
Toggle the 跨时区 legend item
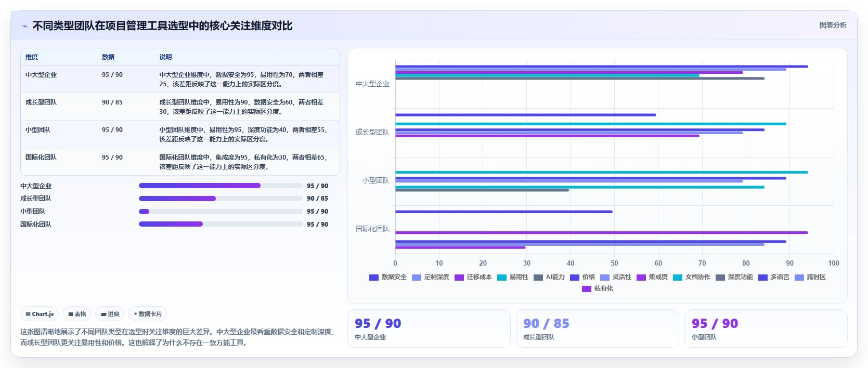(x=810, y=277)
